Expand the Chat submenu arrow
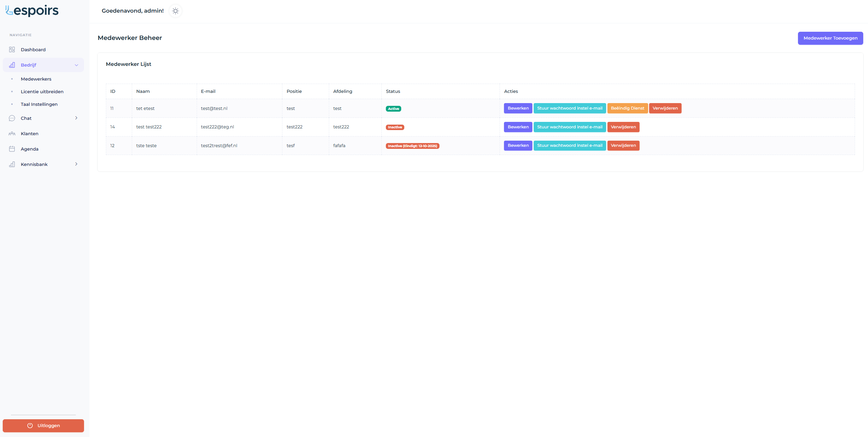This screenshot has height=437, width=868. point(76,118)
